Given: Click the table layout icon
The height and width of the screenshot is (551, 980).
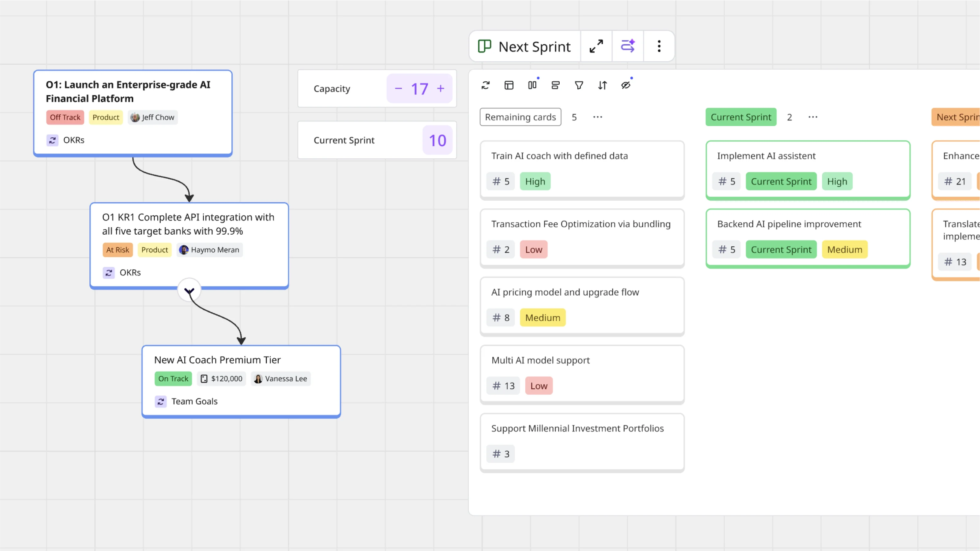Looking at the screenshot, I should [509, 85].
